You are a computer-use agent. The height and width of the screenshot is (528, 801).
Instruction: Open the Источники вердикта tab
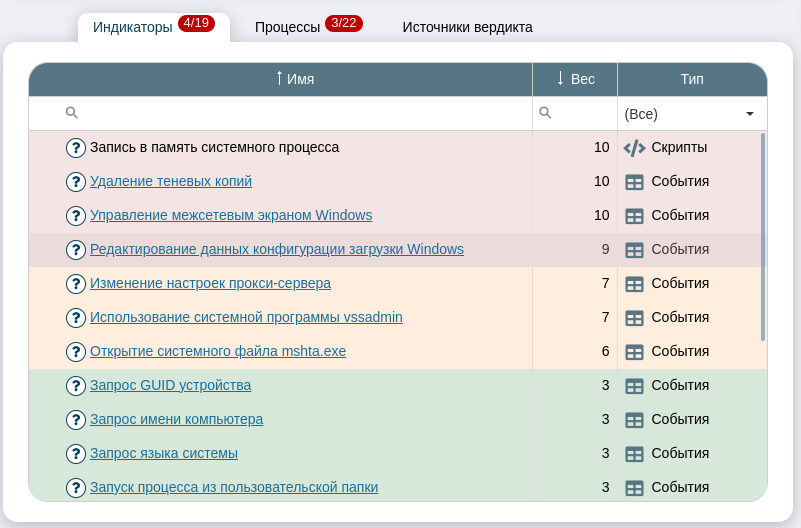(467, 27)
